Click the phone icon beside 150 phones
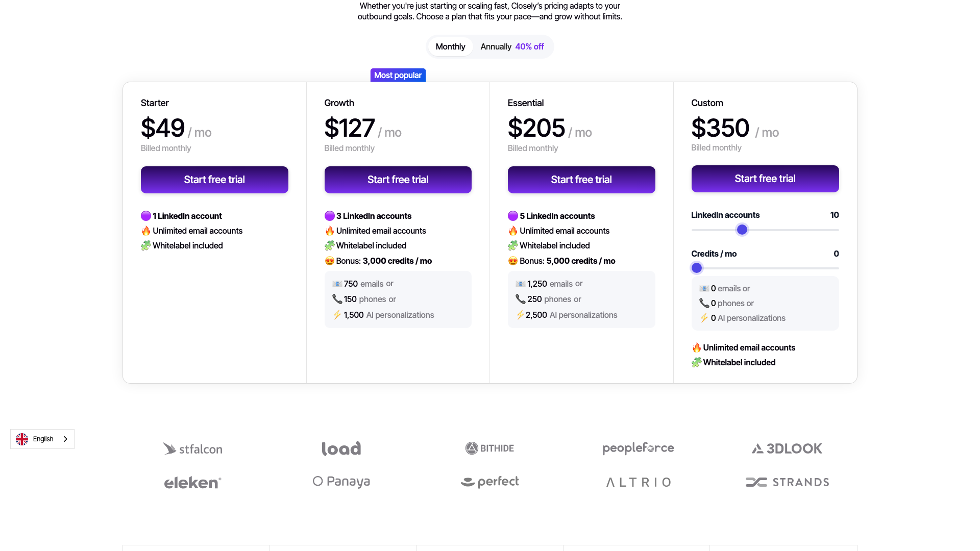 (336, 299)
